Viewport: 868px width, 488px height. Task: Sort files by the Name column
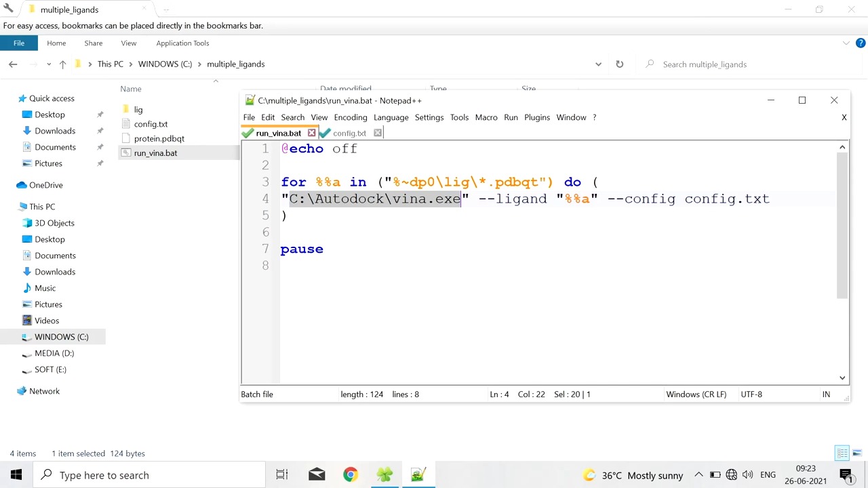[131, 89]
